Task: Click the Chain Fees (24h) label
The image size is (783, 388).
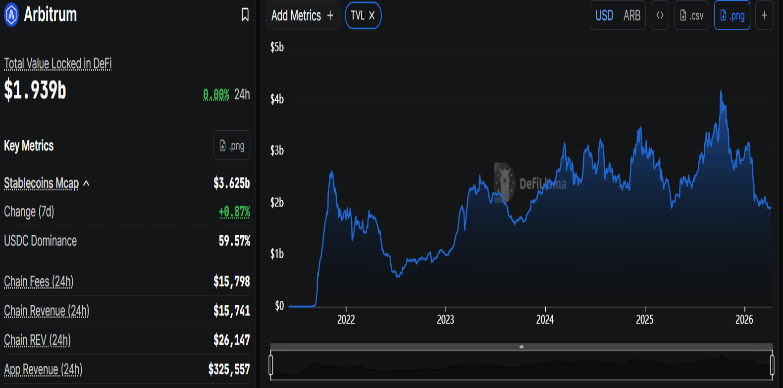Action: click(38, 282)
